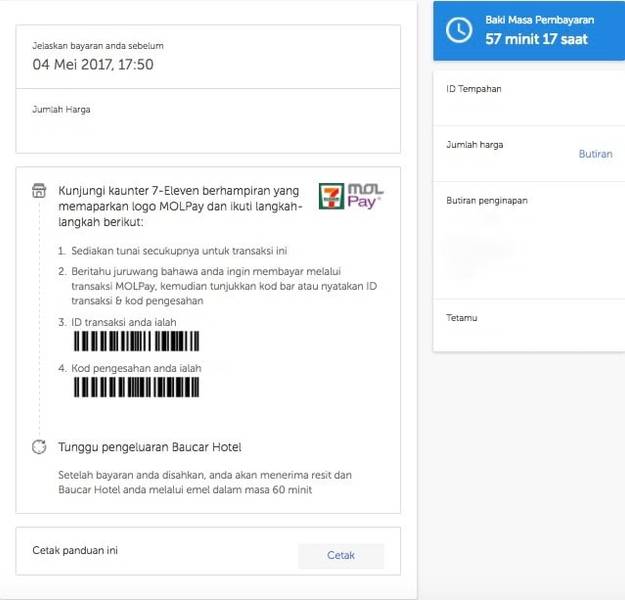This screenshot has width=625, height=600.
Task: Click the Cetak print button
Action: (x=341, y=555)
